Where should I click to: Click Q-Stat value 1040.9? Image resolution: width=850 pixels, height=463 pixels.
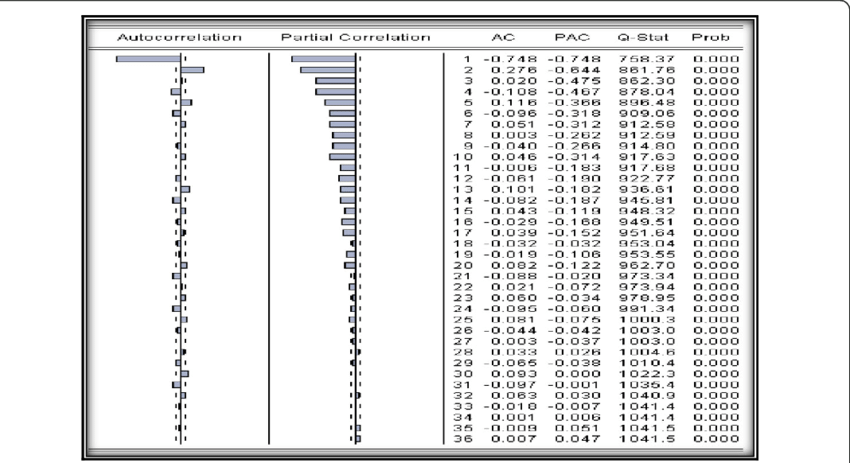click(x=647, y=395)
